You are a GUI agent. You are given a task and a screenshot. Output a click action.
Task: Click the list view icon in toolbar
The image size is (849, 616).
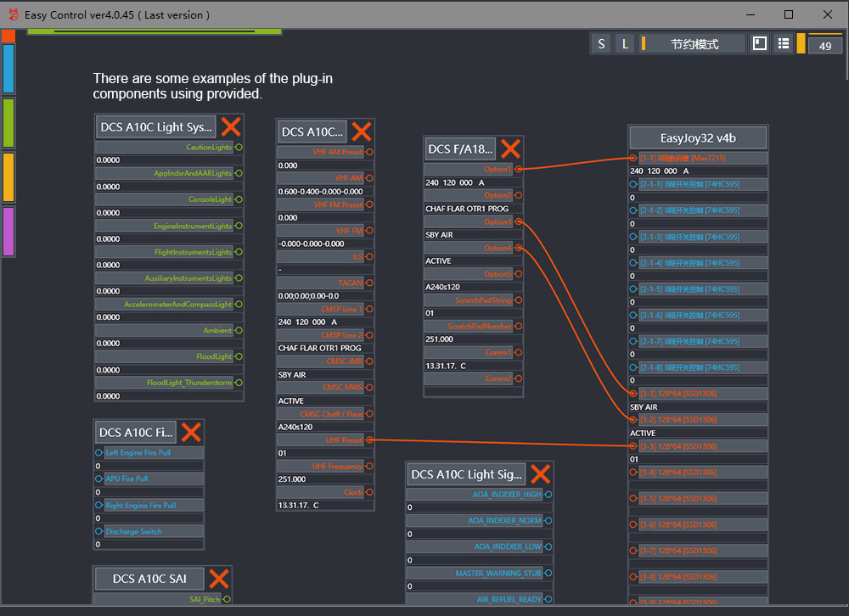pyautogui.click(x=784, y=43)
